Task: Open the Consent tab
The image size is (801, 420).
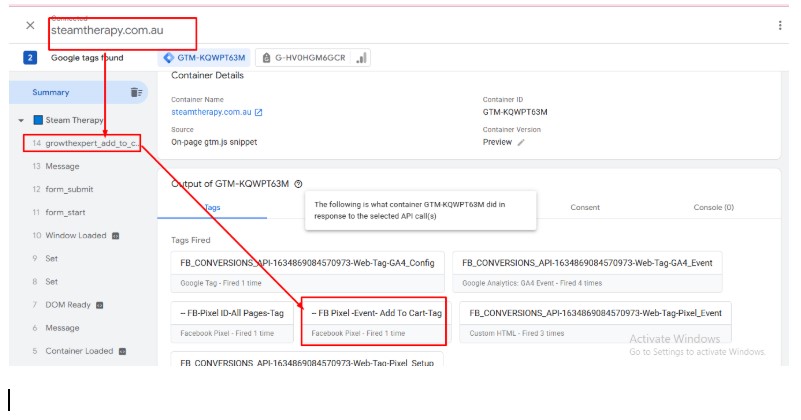Action: coord(585,207)
